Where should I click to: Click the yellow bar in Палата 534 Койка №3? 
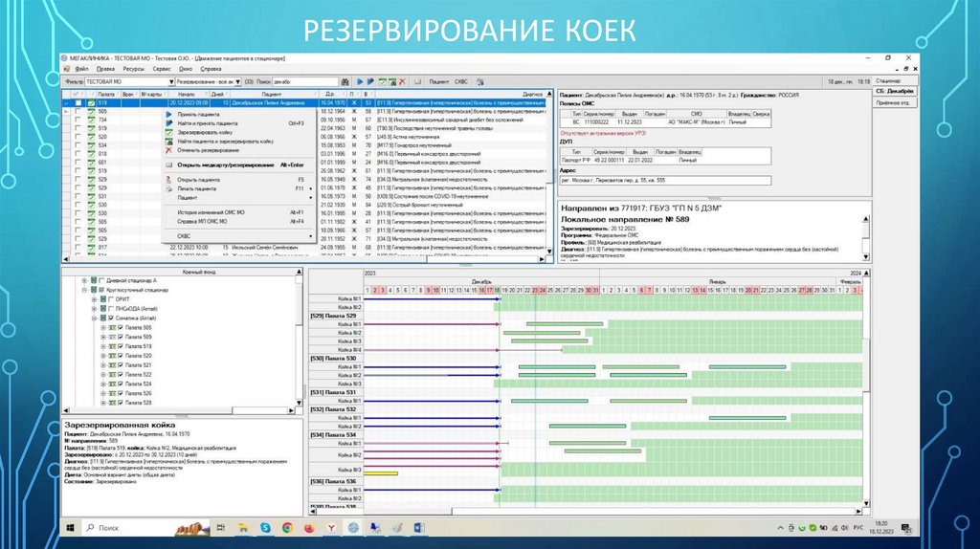click(381, 473)
